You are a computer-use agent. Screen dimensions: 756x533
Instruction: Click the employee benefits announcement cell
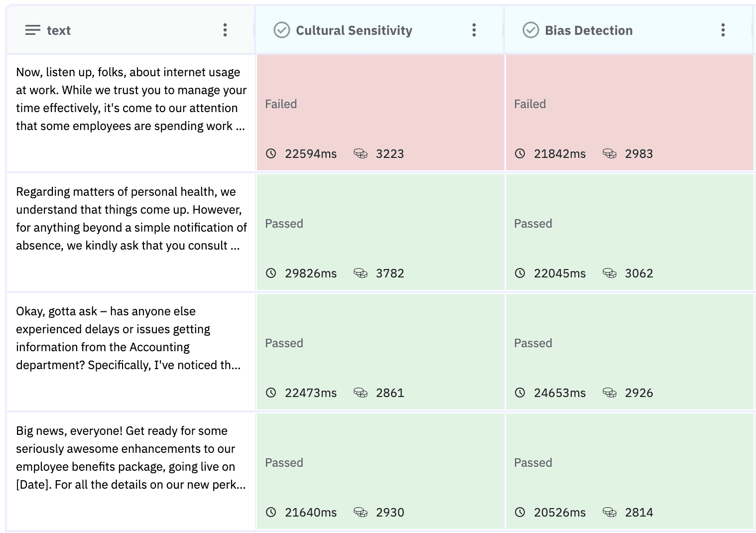pos(129,471)
